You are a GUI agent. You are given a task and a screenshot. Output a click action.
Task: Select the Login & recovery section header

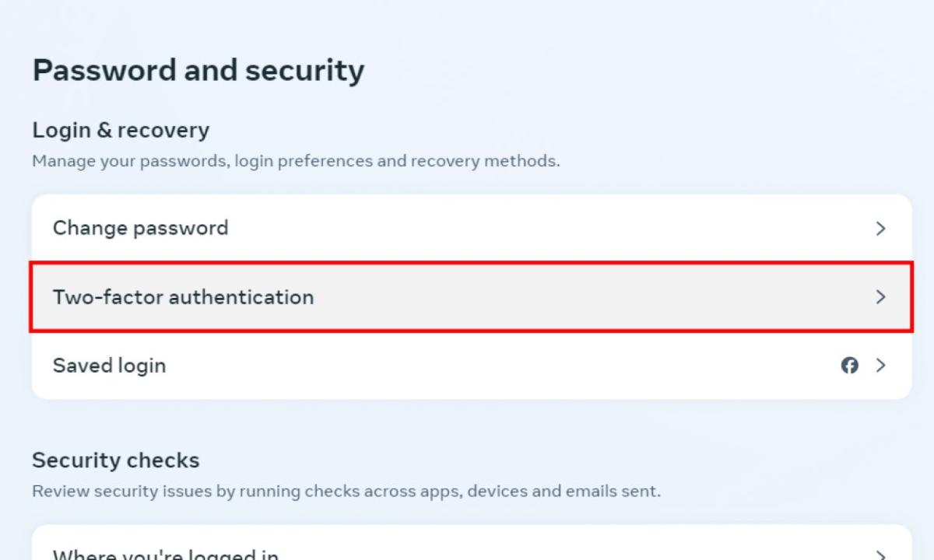pos(121,130)
